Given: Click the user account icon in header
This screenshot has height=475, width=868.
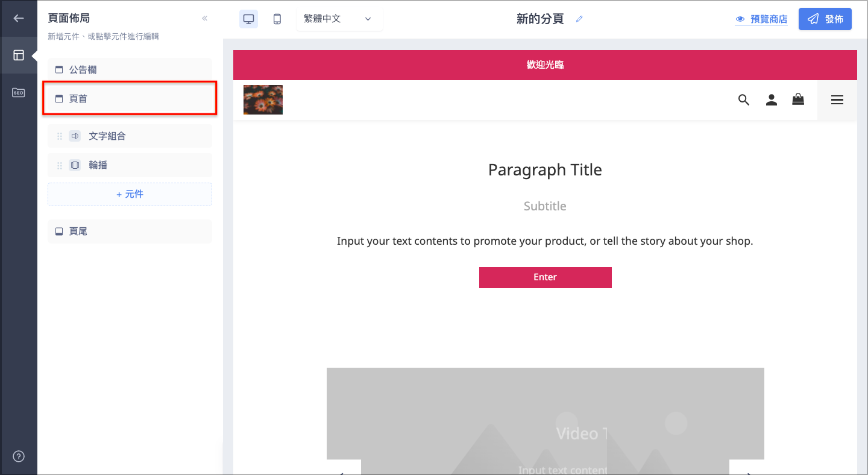Looking at the screenshot, I should (x=772, y=100).
